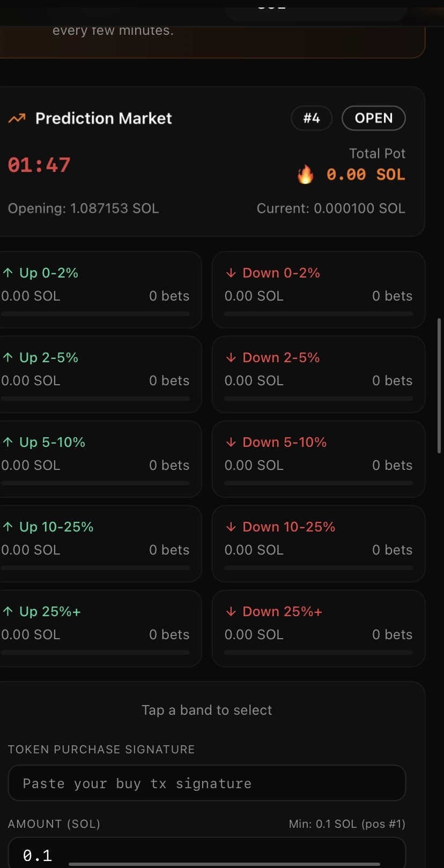This screenshot has height=868, width=444.
Task: Focus the buy tx signature field
Action: click(207, 783)
